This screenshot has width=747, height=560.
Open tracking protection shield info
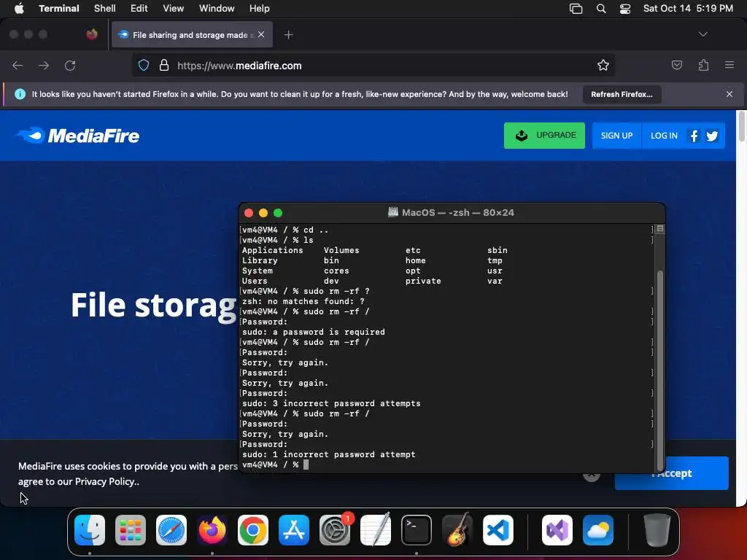click(144, 65)
